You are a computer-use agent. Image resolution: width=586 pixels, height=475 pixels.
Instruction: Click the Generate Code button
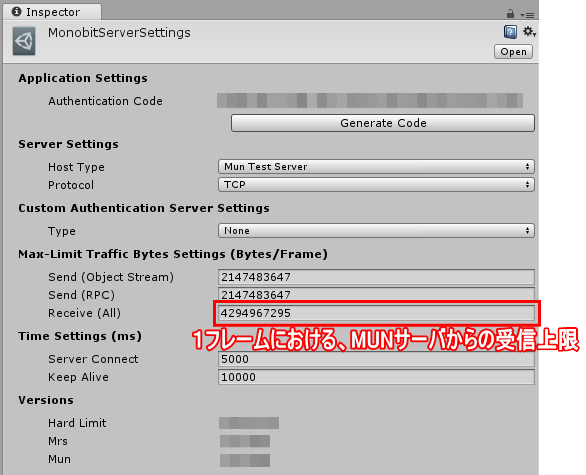pyautogui.click(x=383, y=123)
